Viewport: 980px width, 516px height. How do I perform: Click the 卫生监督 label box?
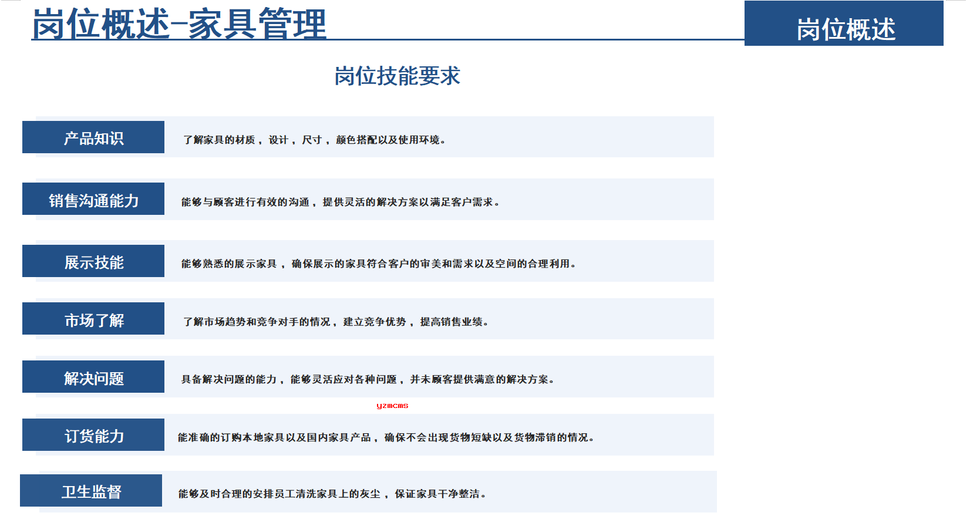point(91,491)
